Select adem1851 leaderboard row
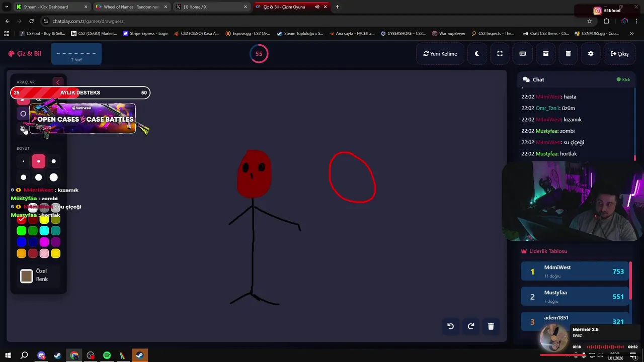 click(575, 321)
